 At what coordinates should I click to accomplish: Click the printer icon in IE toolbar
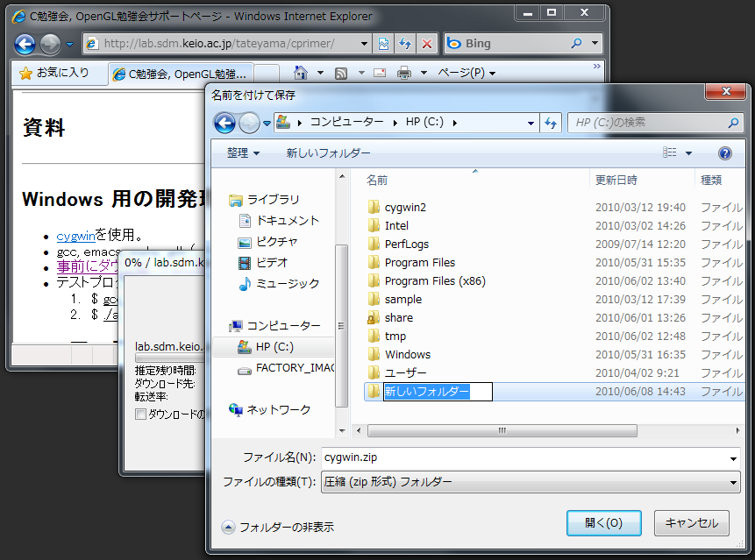point(404,73)
